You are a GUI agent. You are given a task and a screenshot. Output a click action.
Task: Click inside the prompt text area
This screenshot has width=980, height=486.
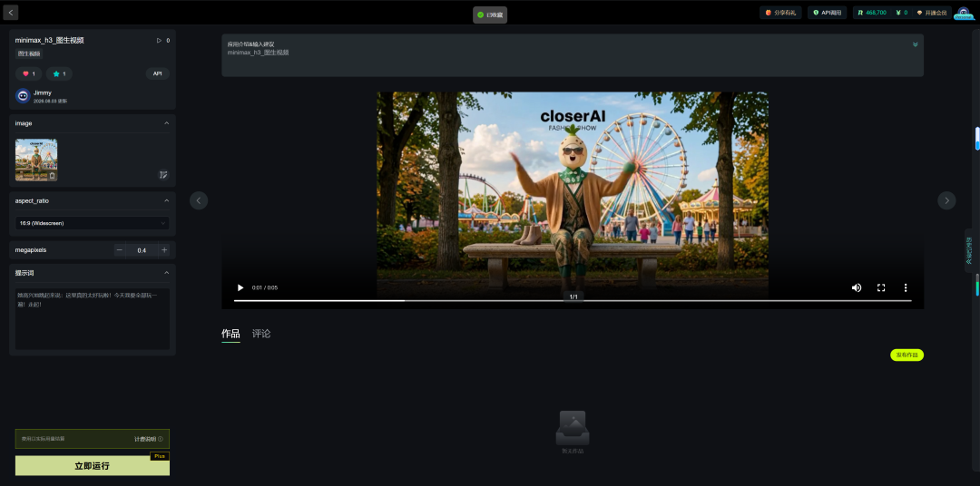pyautogui.click(x=93, y=318)
